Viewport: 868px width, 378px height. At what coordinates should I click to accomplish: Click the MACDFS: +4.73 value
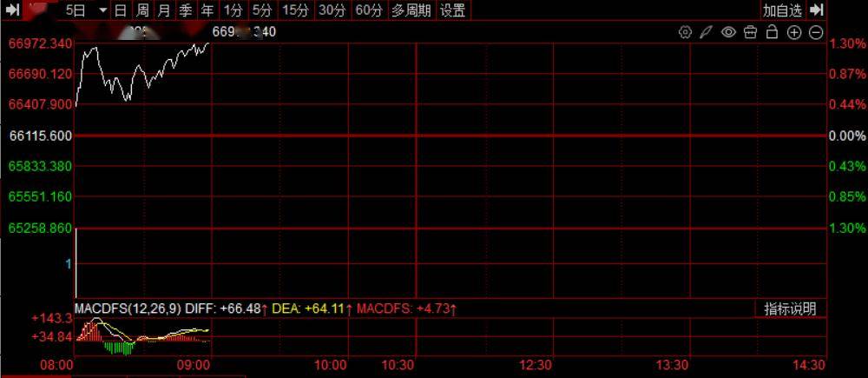tap(407, 308)
